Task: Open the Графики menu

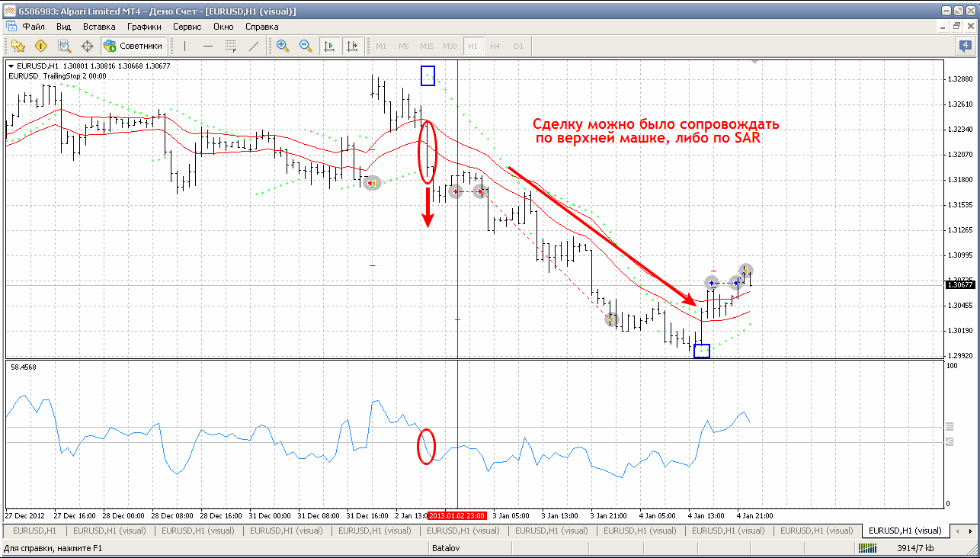Action: click(144, 26)
